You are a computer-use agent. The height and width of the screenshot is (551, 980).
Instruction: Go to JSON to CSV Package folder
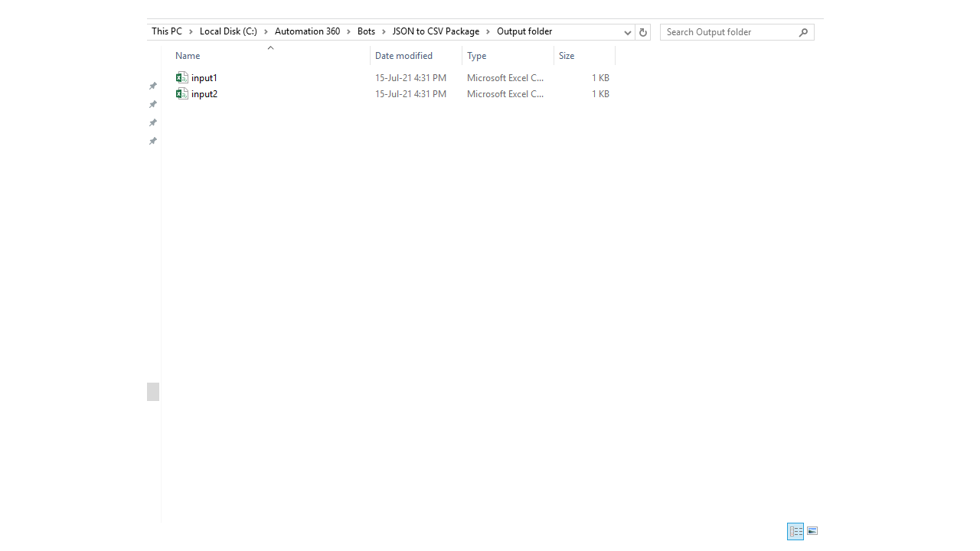pos(436,31)
